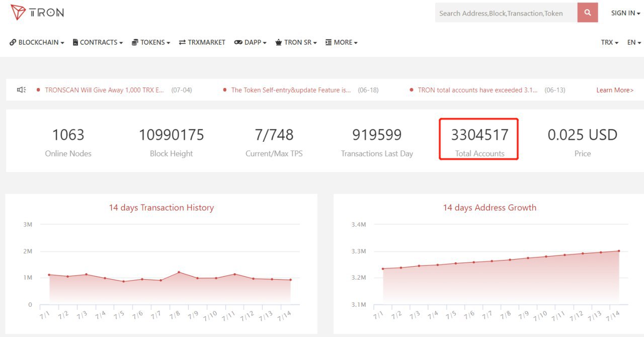Click the TRON wordmark text
Image resolution: width=644 pixels, height=337 pixels.
(46, 13)
